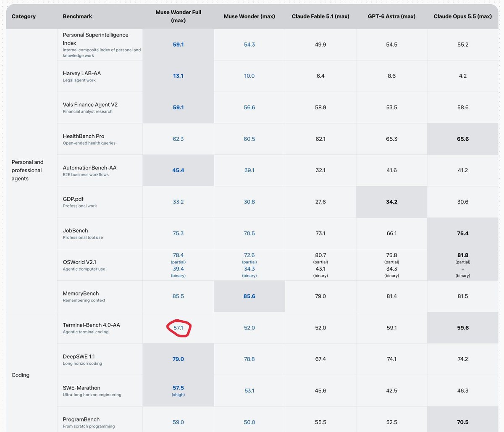504x432 pixels.
Task: Click the GPT-6 Astra (max) column header
Action: (391, 16)
